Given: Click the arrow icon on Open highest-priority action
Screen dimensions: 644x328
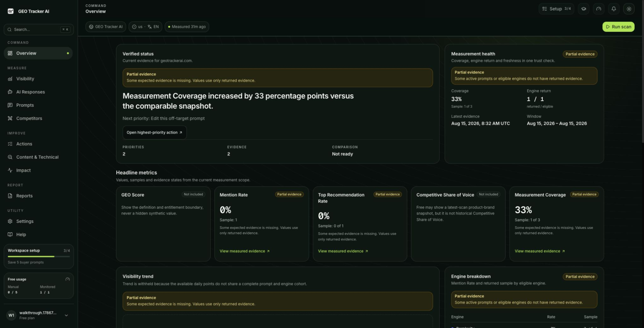Looking at the screenshot, I should [181, 133].
